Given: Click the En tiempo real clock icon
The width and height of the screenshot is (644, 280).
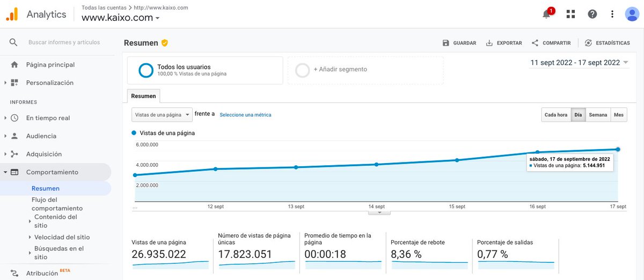Looking at the screenshot, I should pos(14,118).
